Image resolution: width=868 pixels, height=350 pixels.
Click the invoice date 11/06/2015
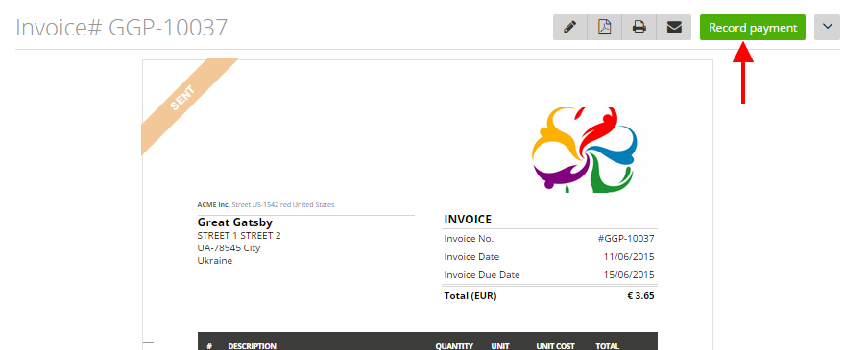629,257
